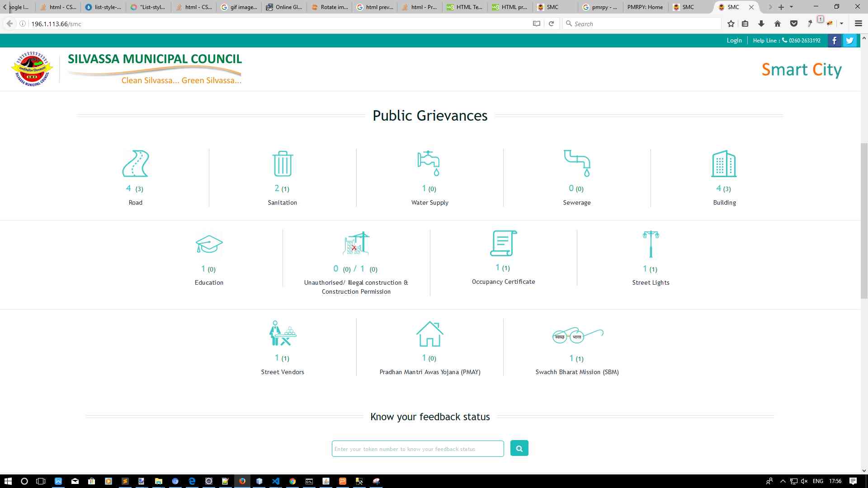Open the Twitter icon in header
The width and height of the screenshot is (868, 488).
(x=850, y=41)
